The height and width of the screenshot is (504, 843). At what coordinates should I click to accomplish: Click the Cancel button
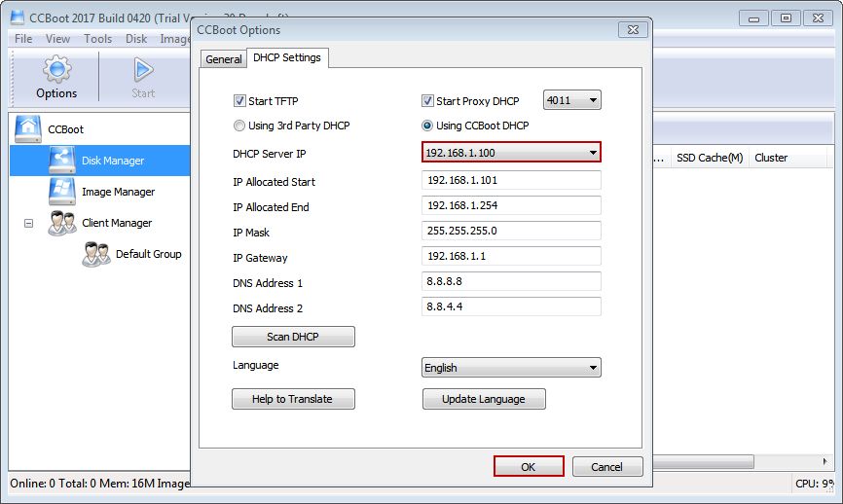pos(607,466)
